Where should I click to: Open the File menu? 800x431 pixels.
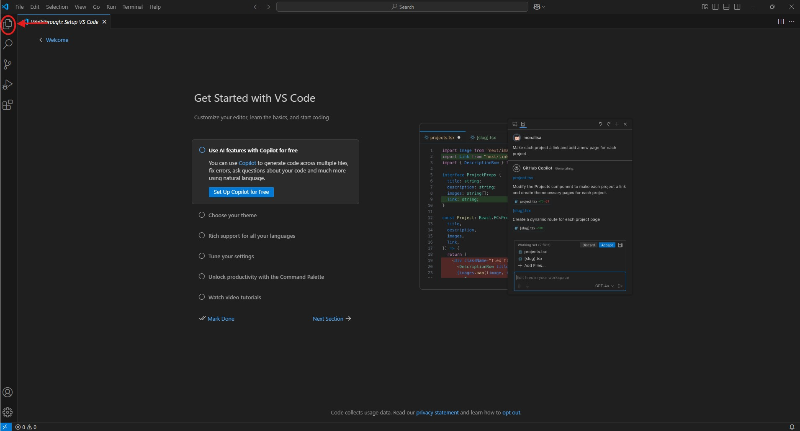point(19,7)
